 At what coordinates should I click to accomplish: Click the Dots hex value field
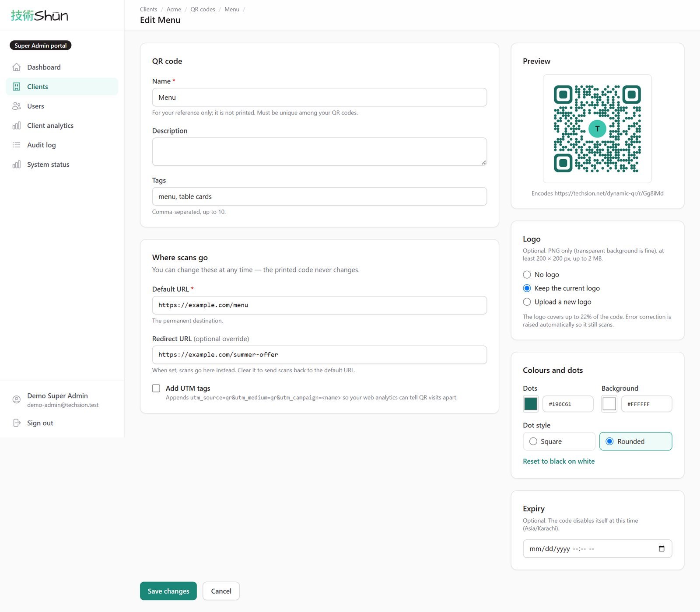[568, 404]
